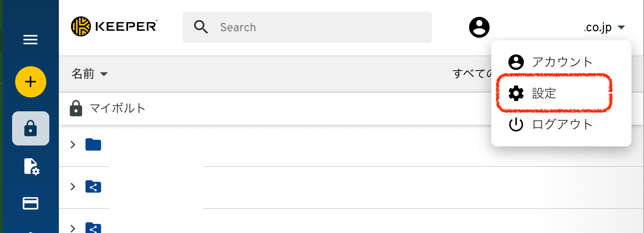Expand the second shared folder chevron

tap(73, 228)
